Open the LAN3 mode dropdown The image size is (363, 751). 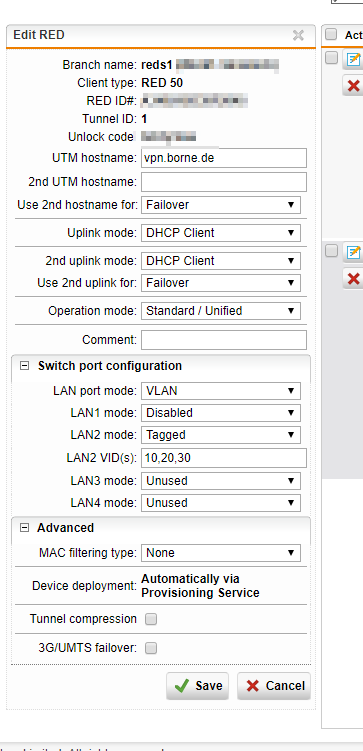pos(221,481)
